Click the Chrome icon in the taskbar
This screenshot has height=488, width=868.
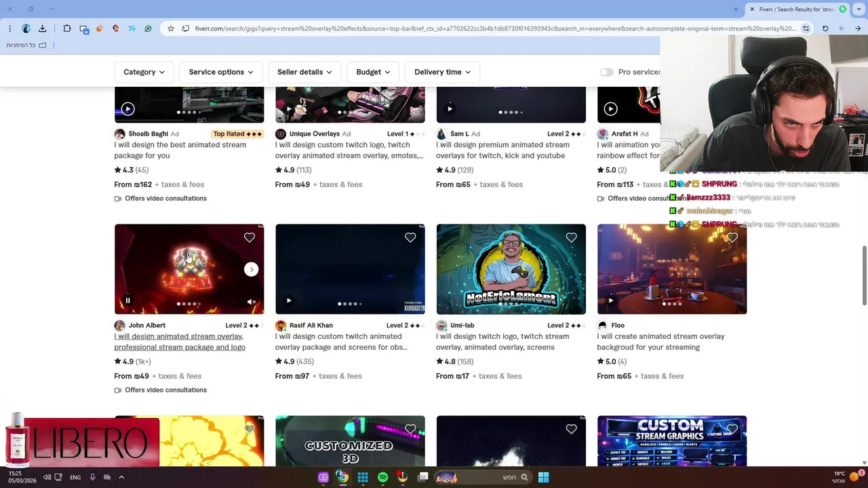click(x=342, y=477)
